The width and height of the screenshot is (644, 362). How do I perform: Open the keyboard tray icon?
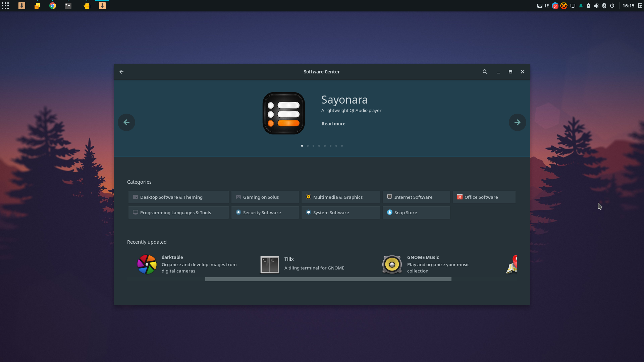click(540, 6)
